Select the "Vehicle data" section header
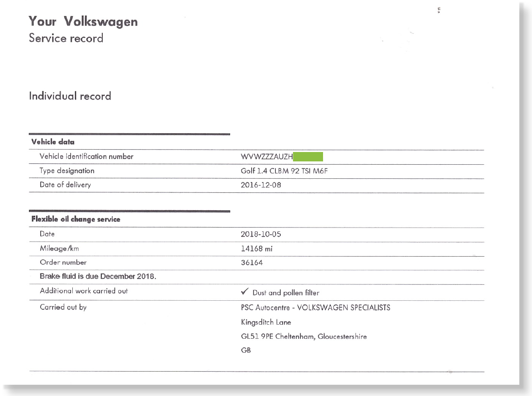 (x=53, y=142)
